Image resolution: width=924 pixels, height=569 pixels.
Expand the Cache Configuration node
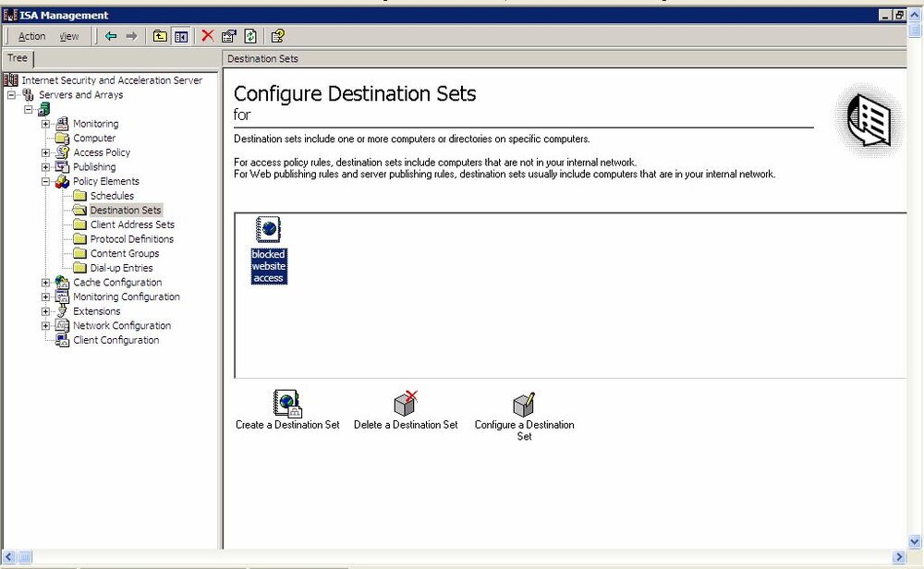click(x=45, y=283)
